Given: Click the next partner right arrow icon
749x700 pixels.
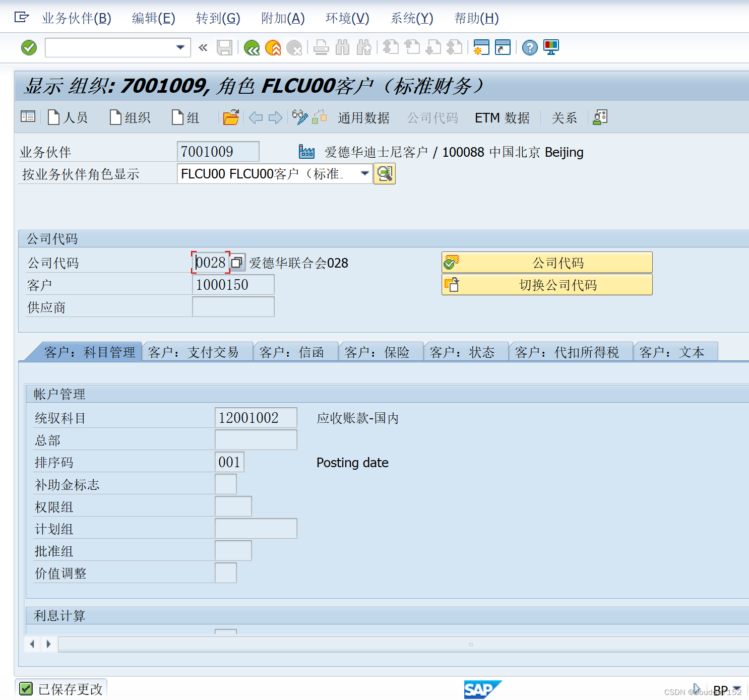Looking at the screenshot, I should (x=275, y=118).
